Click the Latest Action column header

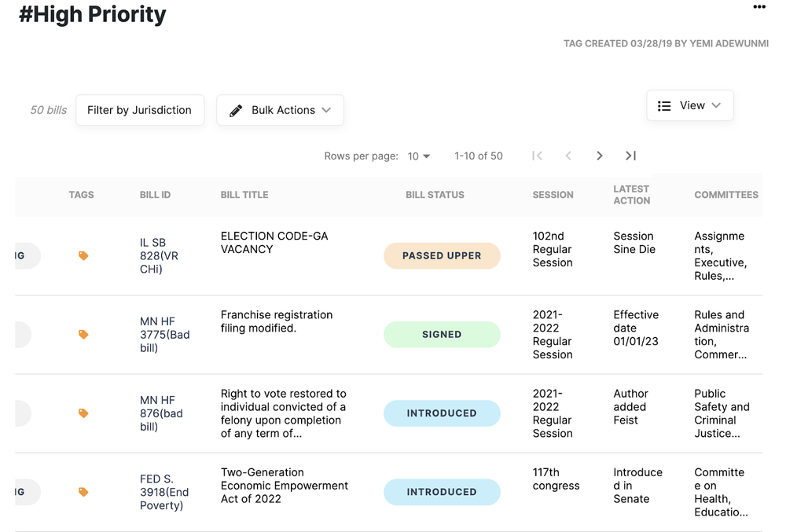(x=631, y=195)
